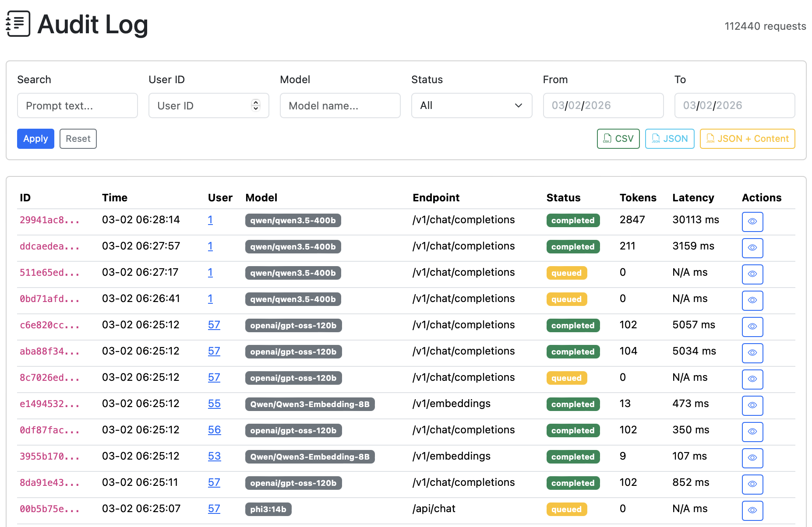Click the Search prompt text field
This screenshot has width=812, height=527.
click(77, 105)
